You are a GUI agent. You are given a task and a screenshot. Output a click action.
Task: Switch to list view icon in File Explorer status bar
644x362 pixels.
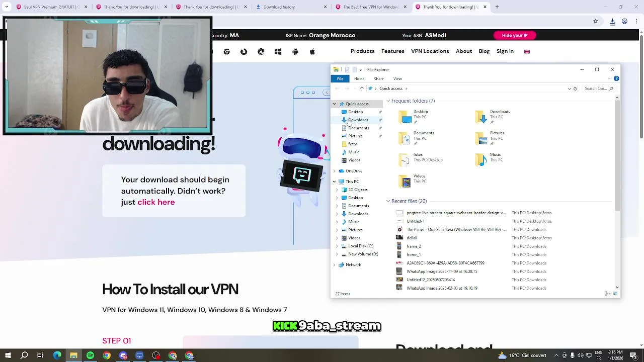[x=608, y=294]
